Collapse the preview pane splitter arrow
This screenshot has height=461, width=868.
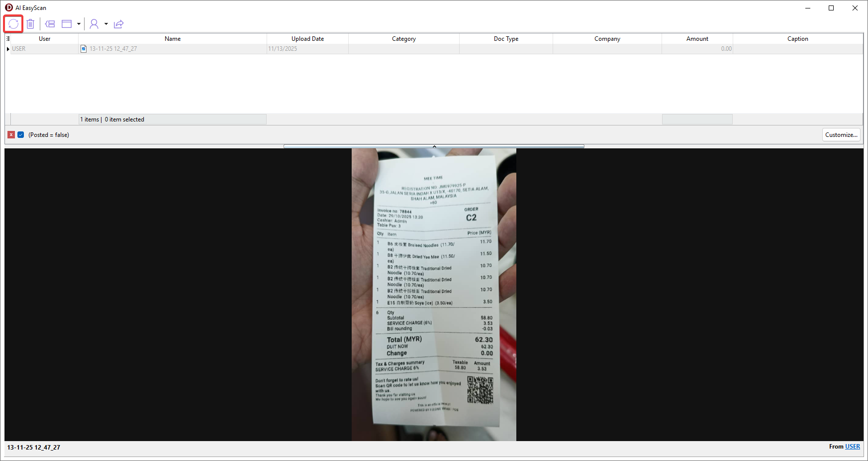point(434,146)
